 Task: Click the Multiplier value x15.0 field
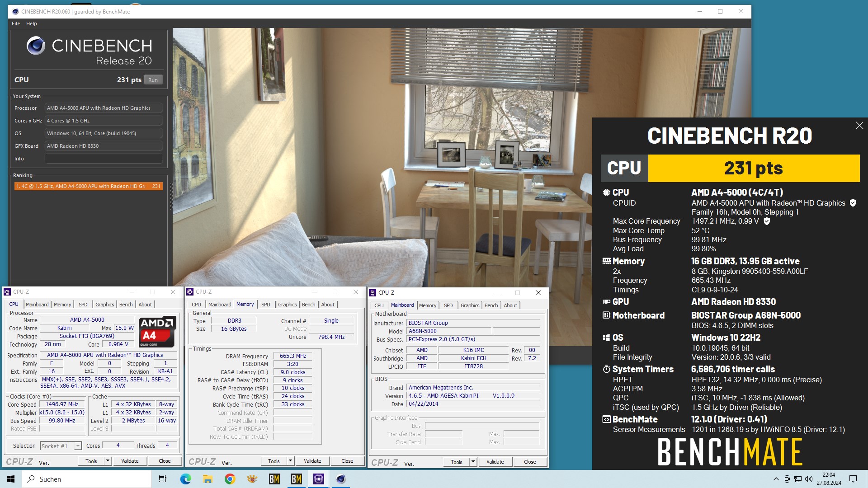click(x=62, y=413)
